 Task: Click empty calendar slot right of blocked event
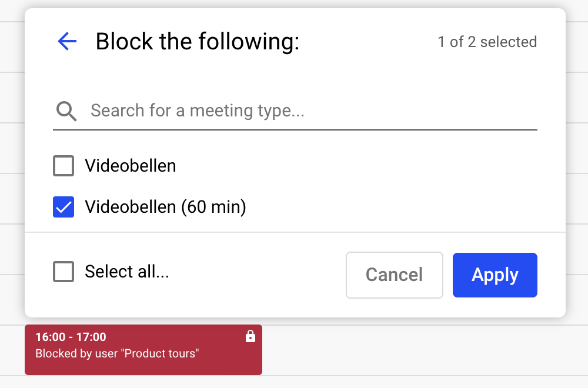pyautogui.click(x=412, y=351)
